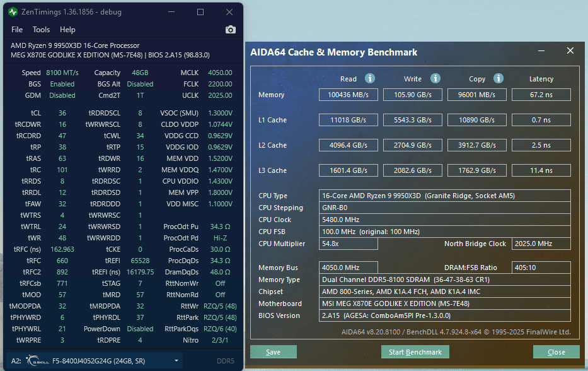Maximize the ZenTimings window
The image size is (588, 371).
click(200, 12)
